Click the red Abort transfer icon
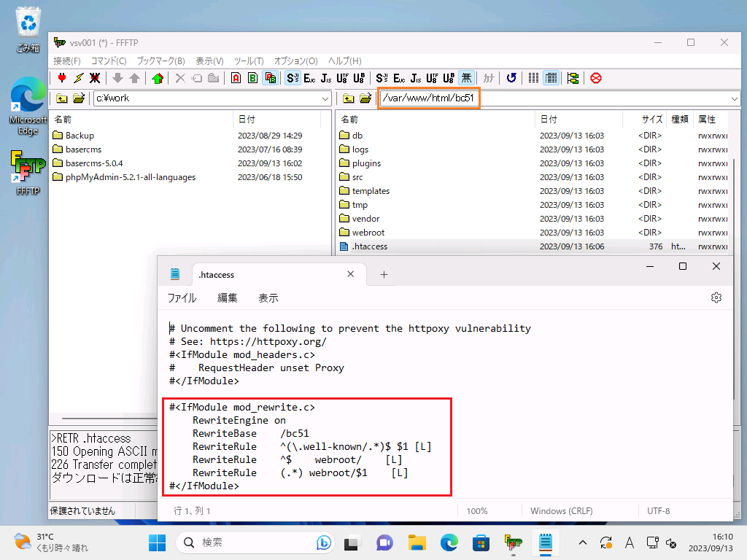Screen dimensions: 747x560 [x=596, y=78]
